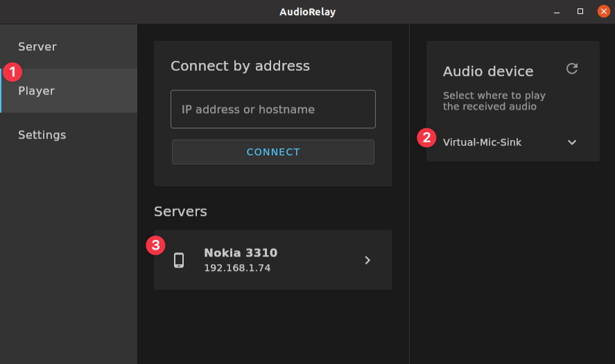Screen dimensions: 615x364
Task: Select the Nokia 3310 server name
Action: [x=241, y=252]
